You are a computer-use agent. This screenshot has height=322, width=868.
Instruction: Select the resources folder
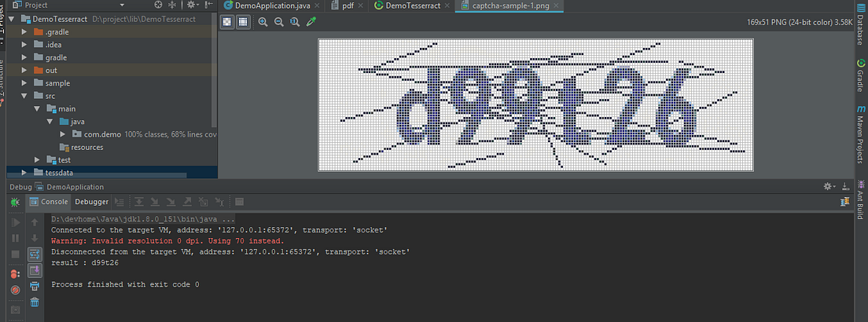click(x=82, y=147)
